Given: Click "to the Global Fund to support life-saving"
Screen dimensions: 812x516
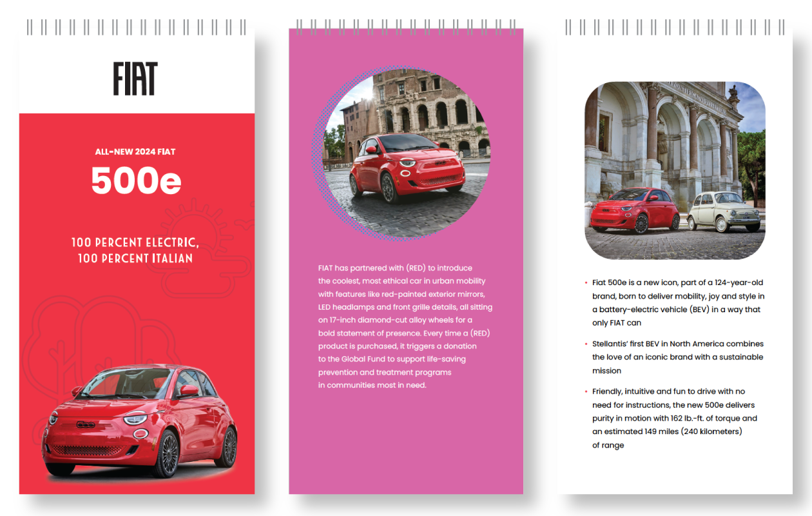Looking at the screenshot, I should (392, 359).
